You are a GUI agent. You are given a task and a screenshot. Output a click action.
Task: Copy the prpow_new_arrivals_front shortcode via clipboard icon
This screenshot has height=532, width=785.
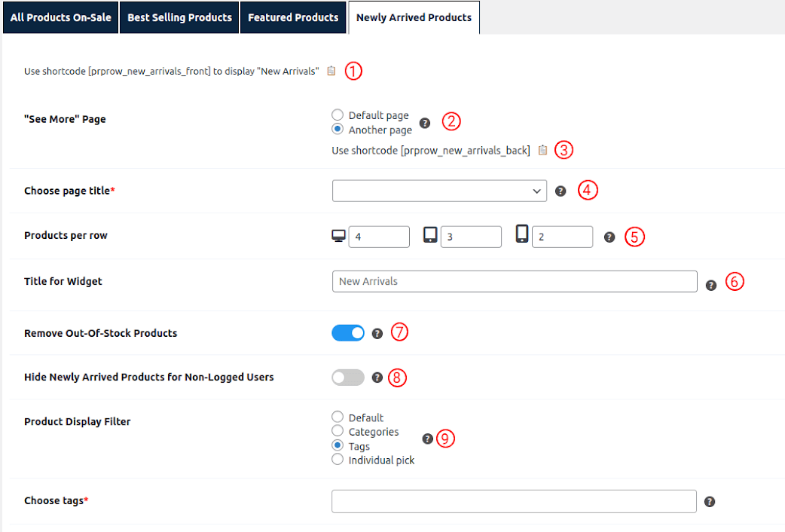331,70
